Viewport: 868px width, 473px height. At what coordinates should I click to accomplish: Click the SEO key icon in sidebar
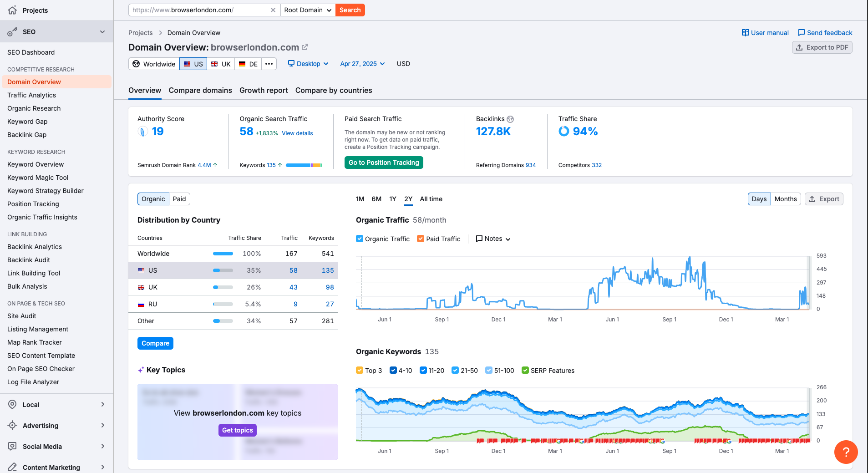12,32
